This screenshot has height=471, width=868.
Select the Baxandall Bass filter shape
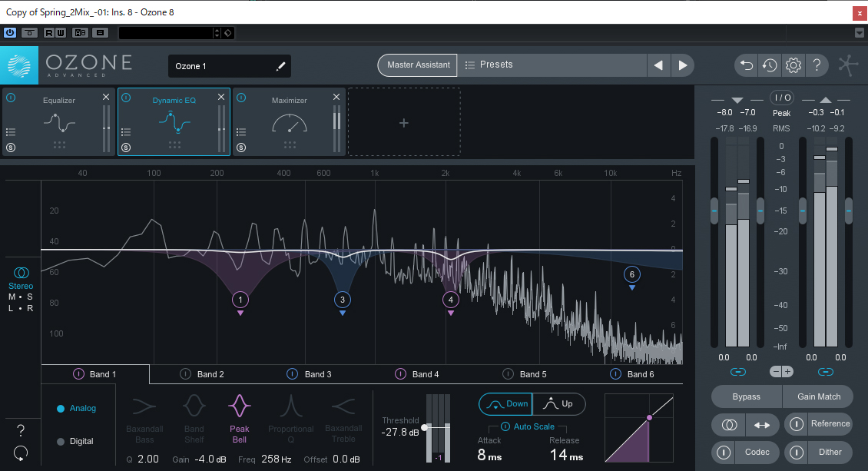(144, 419)
